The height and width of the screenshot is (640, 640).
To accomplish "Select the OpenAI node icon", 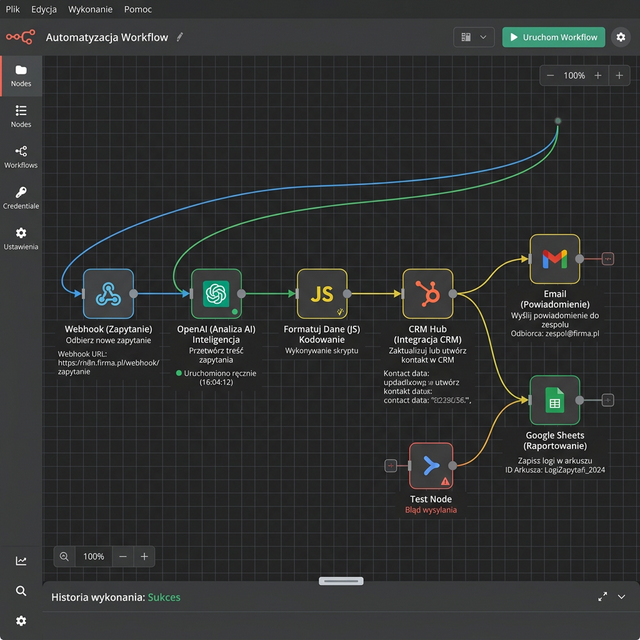I will (216, 293).
